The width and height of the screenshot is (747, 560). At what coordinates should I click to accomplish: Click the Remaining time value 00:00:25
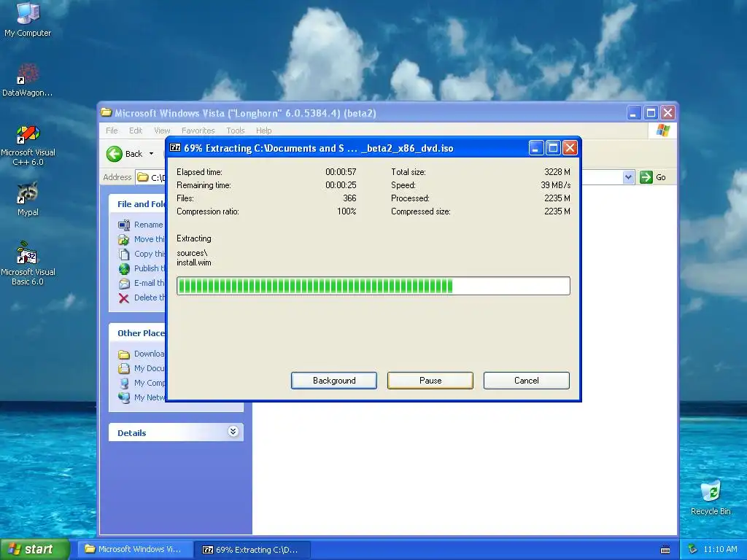tap(341, 185)
